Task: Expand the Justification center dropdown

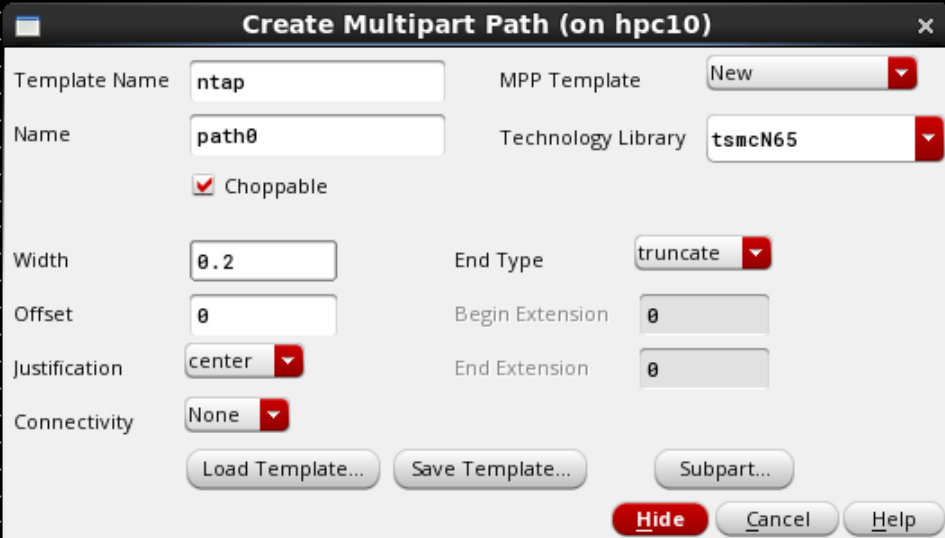Action: (244, 361)
